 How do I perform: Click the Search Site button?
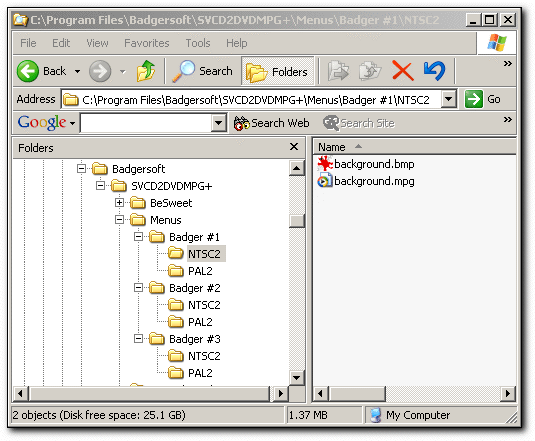click(359, 123)
